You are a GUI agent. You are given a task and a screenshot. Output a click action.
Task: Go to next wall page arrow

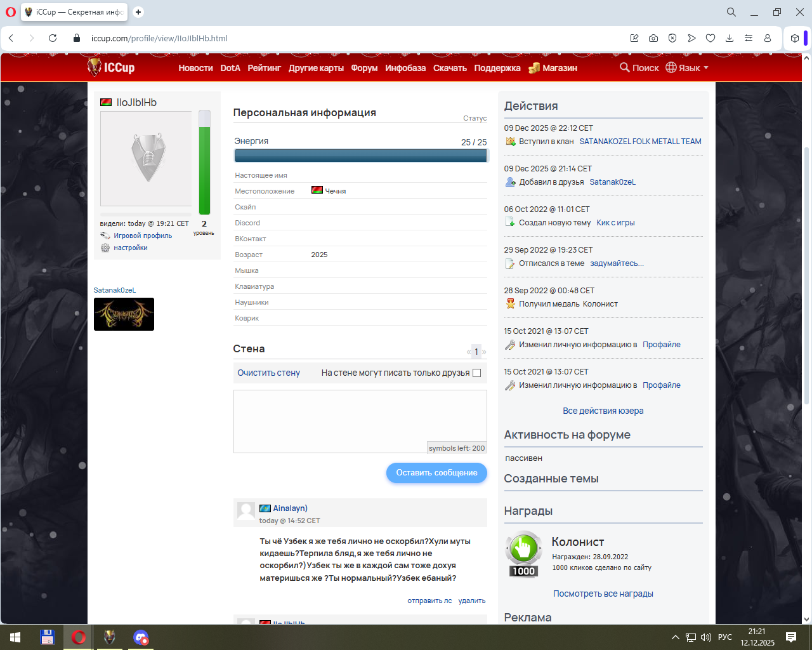tap(484, 352)
